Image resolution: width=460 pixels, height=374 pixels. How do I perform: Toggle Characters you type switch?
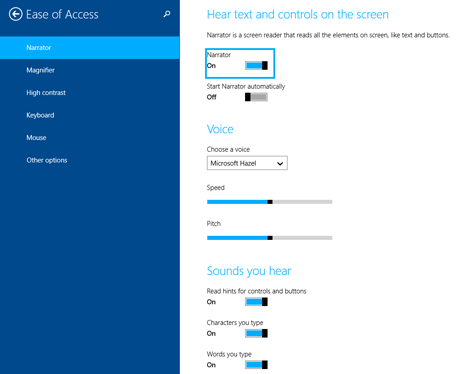click(x=256, y=333)
